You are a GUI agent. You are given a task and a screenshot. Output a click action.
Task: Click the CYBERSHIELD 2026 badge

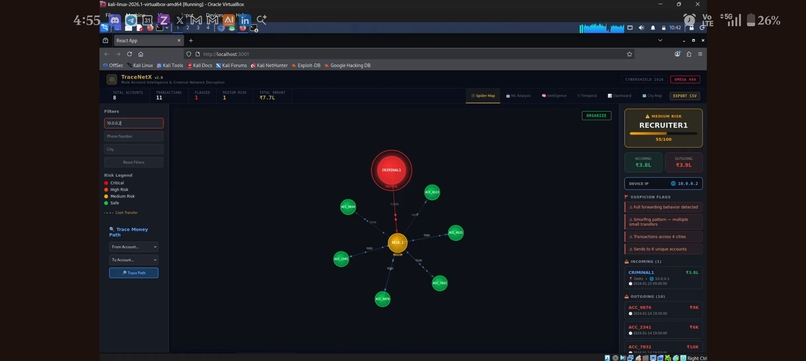[x=644, y=80]
